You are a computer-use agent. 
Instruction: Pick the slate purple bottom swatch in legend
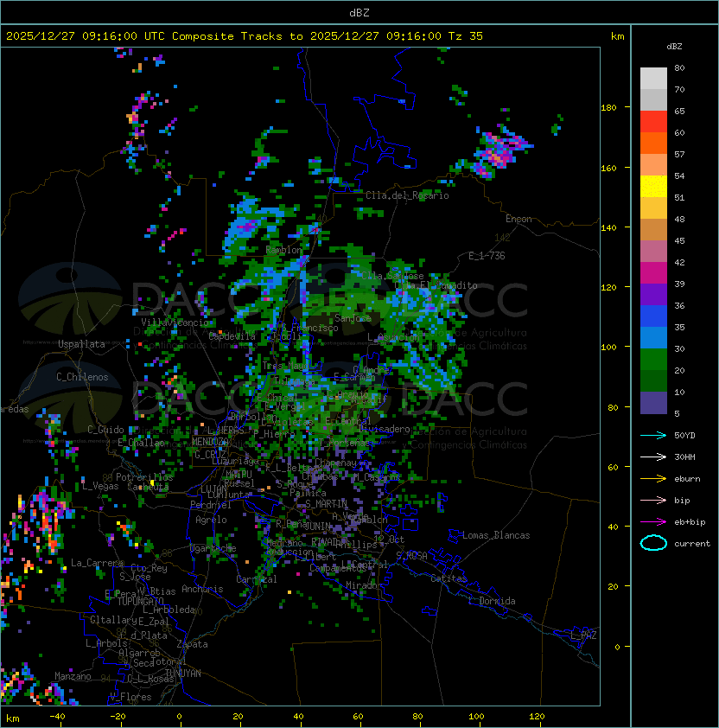point(653,403)
